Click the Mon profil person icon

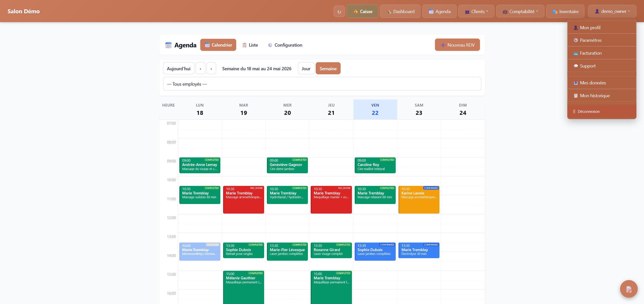(x=576, y=28)
